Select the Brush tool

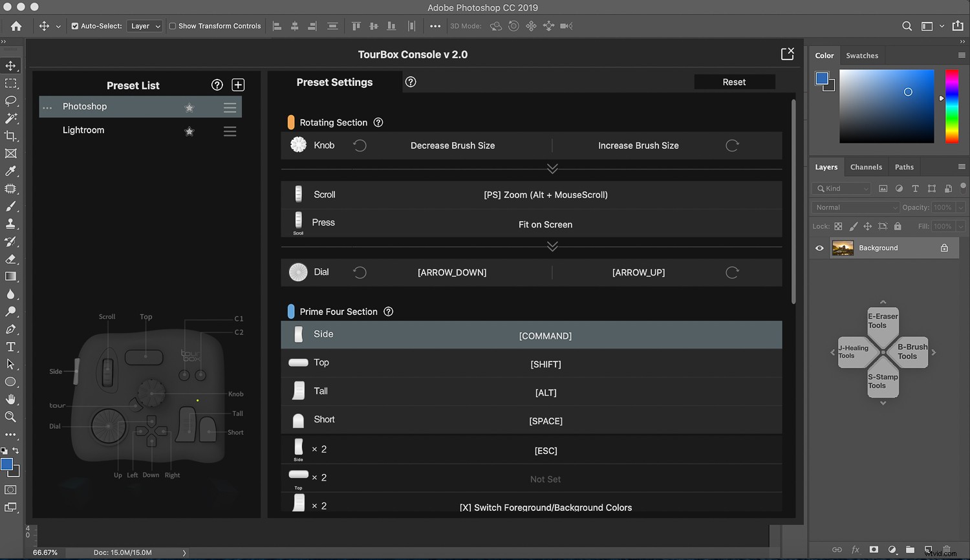tap(10, 206)
